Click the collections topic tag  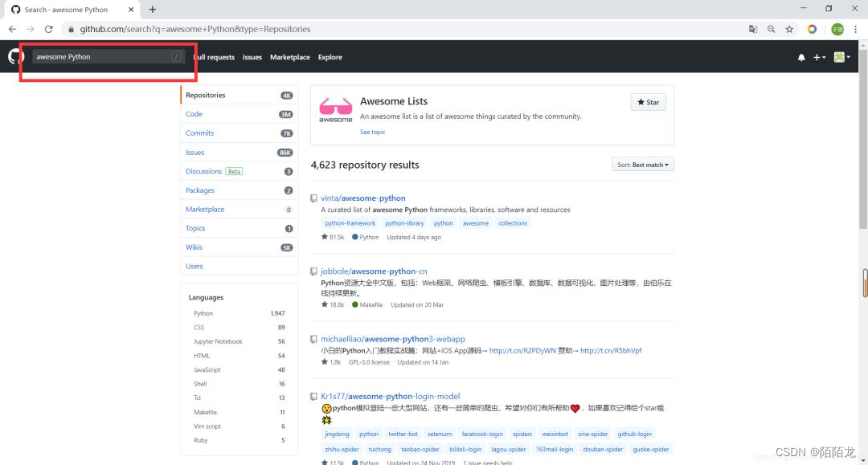click(x=513, y=223)
